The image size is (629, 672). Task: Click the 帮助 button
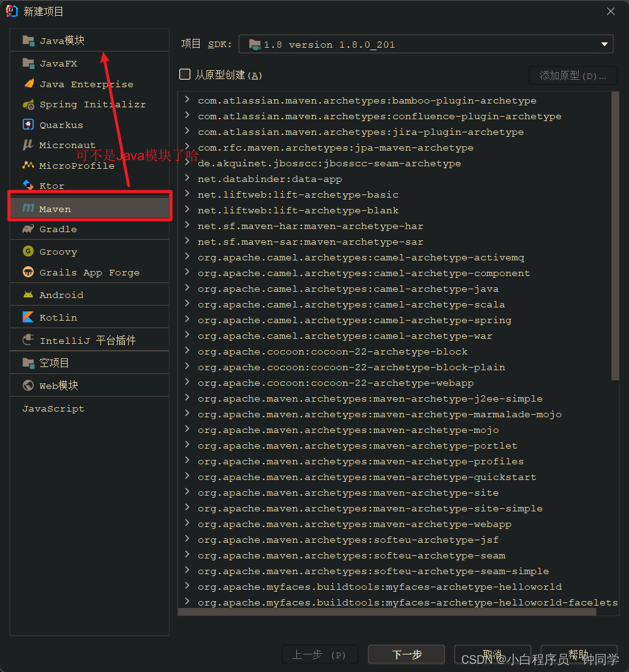(579, 654)
